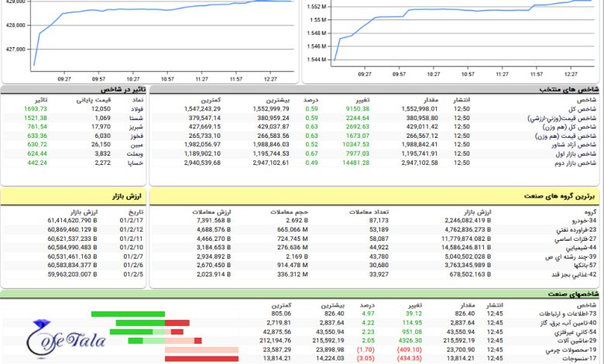Click the green bar for اطلاعات و ارتباطات
Viewport: 604px width, 364px height.
(x=128, y=314)
